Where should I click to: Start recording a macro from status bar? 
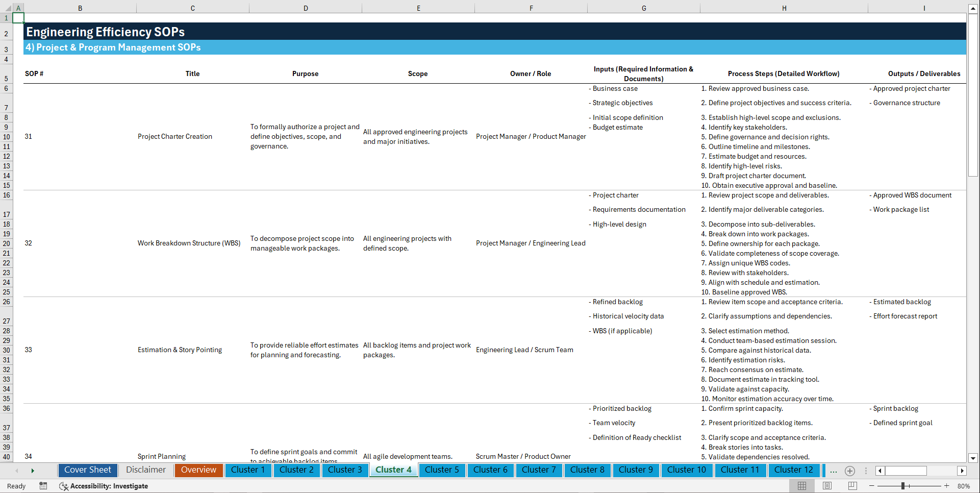point(43,486)
